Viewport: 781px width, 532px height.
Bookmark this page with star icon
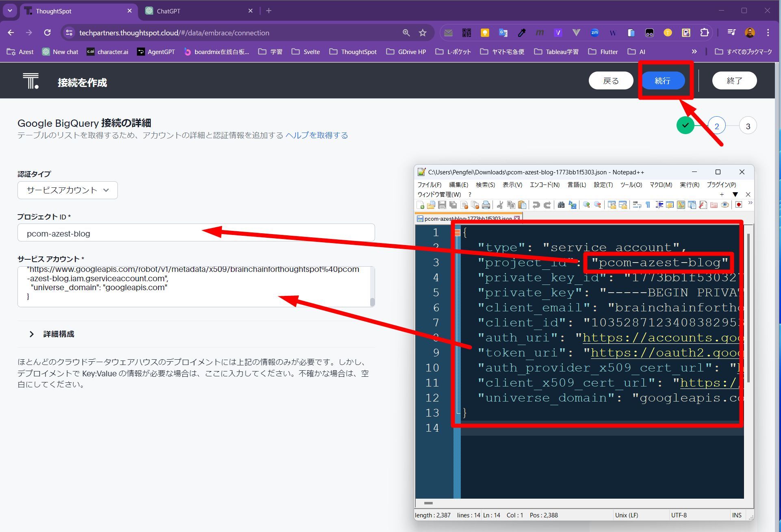click(x=423, y=33)
